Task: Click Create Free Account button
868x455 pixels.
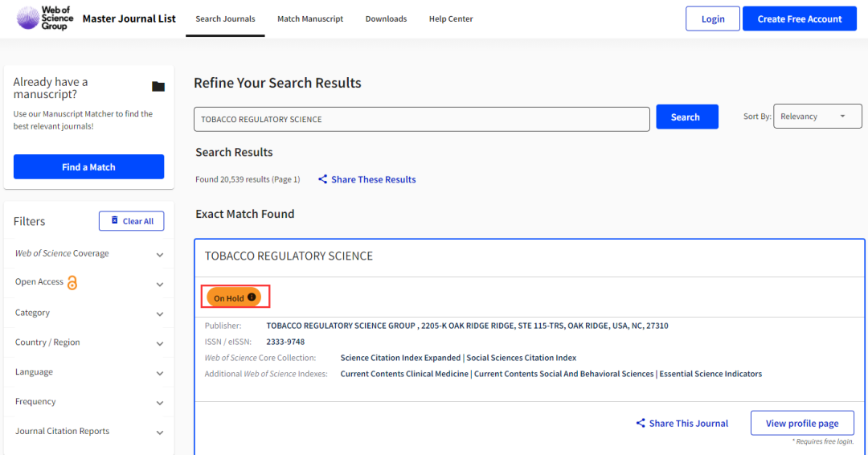Action: 800,18
